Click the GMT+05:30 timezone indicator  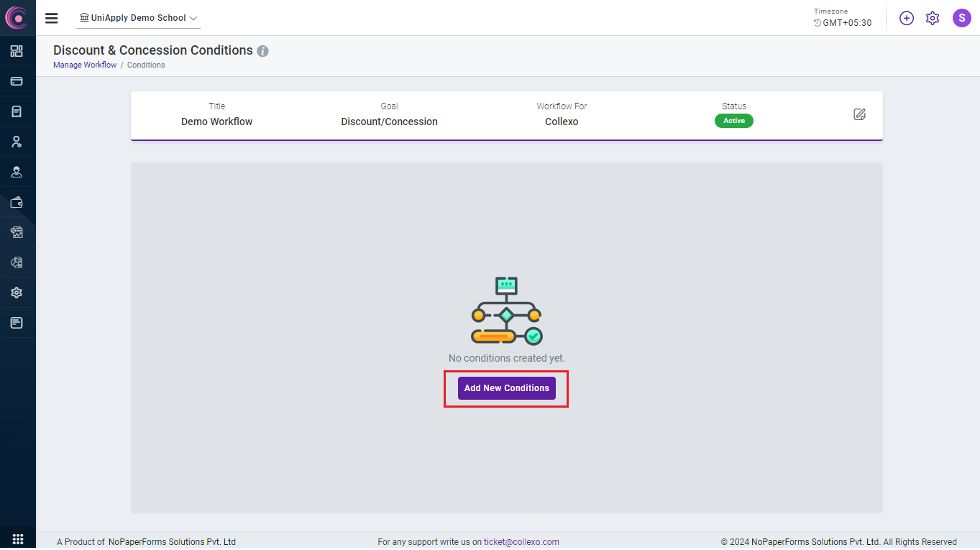[843, 23]
